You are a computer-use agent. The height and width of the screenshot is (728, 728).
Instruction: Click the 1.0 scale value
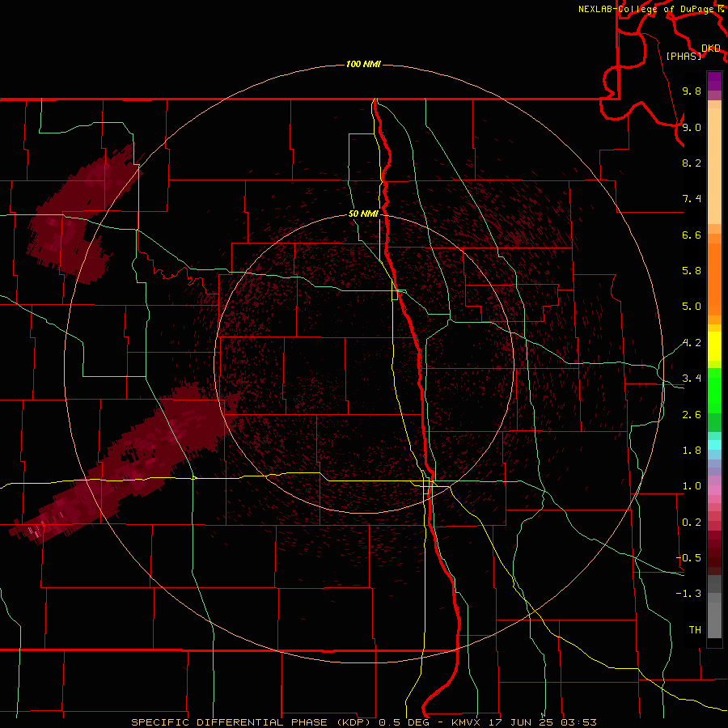(692, 486)
